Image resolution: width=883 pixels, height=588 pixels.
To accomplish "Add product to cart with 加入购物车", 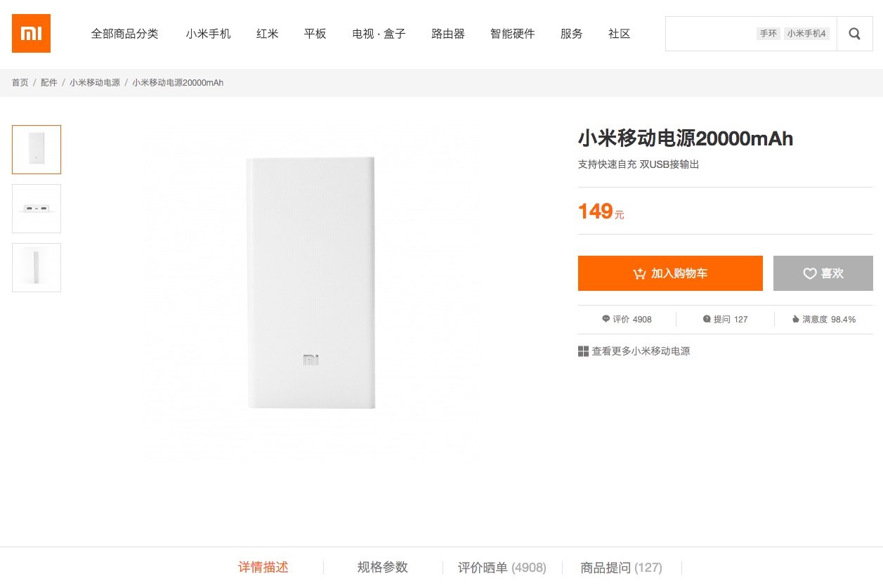I will (669, 273).
